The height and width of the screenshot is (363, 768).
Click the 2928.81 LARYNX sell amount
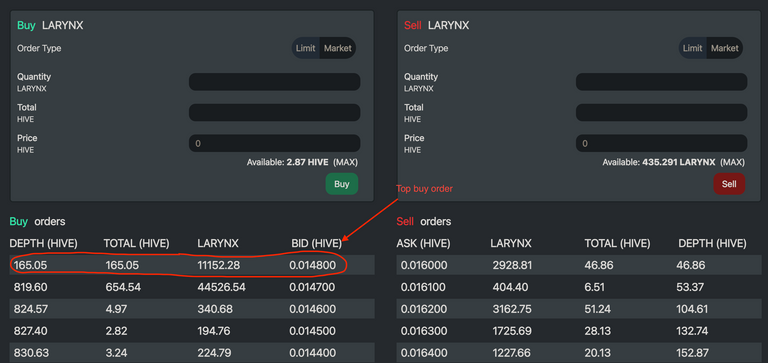(512, 266)
